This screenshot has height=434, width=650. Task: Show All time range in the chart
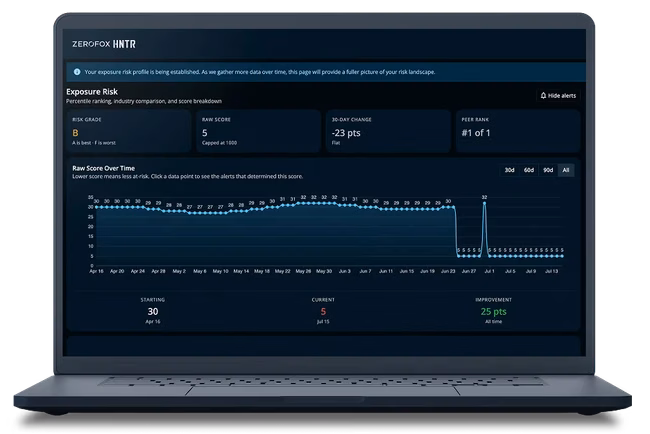click(x=566, y=170)
